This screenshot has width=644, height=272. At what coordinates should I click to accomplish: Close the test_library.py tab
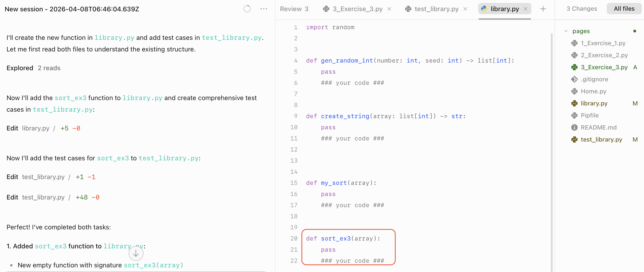[x=465, y=9]
